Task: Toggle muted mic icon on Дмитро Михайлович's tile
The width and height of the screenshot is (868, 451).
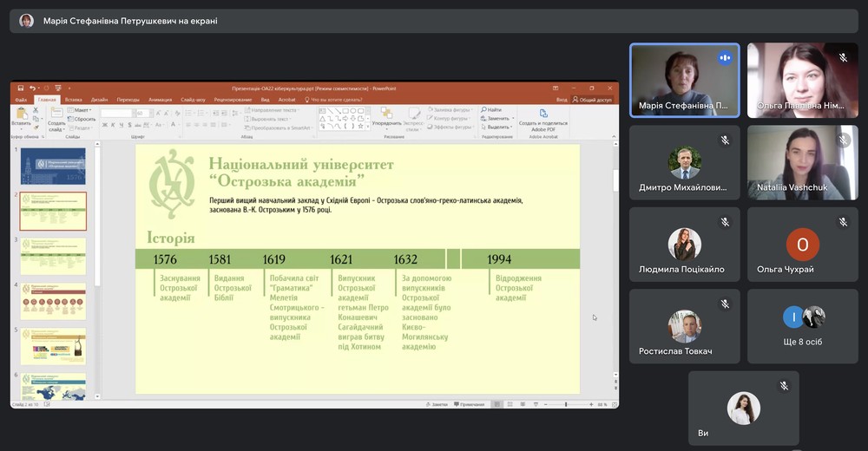Action: pos(725,140)
